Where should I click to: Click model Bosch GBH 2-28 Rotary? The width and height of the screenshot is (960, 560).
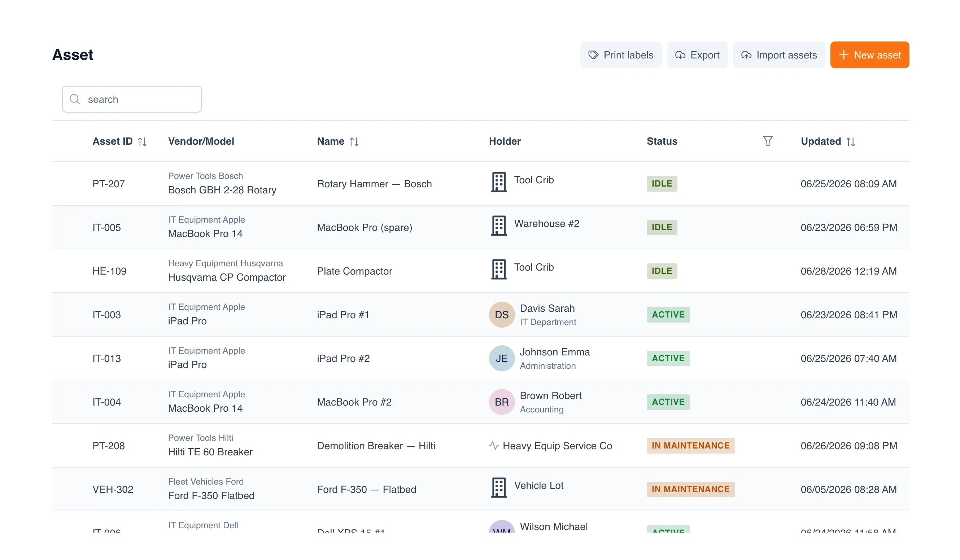222,190
